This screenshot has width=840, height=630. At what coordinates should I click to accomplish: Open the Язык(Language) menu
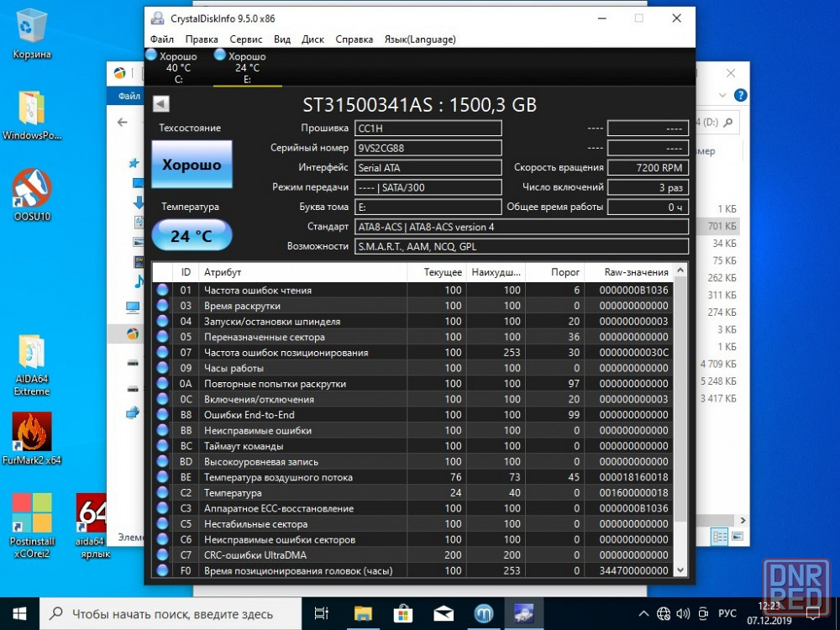coord(420,39)
